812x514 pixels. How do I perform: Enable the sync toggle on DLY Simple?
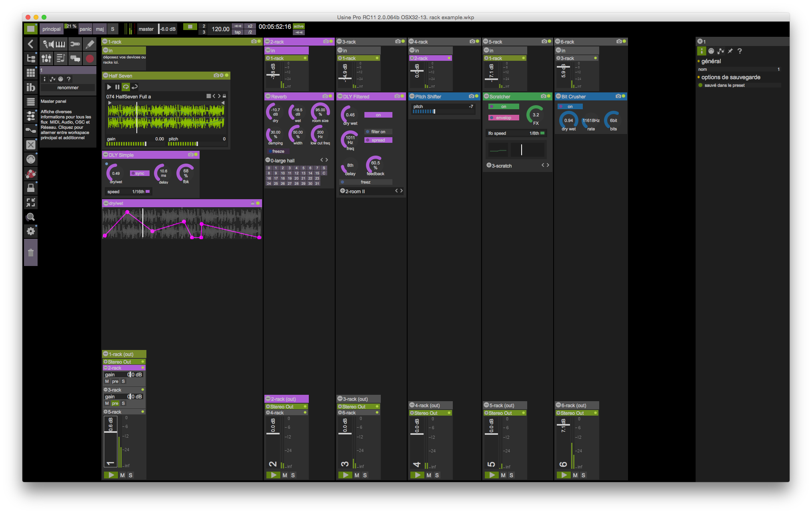pos(140,173)
